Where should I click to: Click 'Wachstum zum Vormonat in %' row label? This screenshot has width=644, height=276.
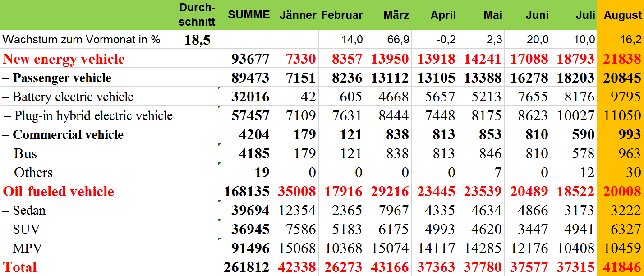click(x=81, y=40)
